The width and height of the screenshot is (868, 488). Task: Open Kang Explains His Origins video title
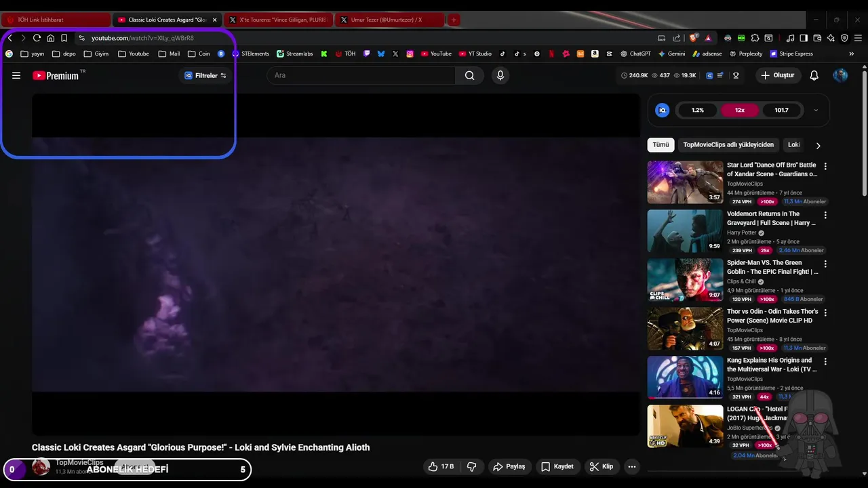click(772, 365)
